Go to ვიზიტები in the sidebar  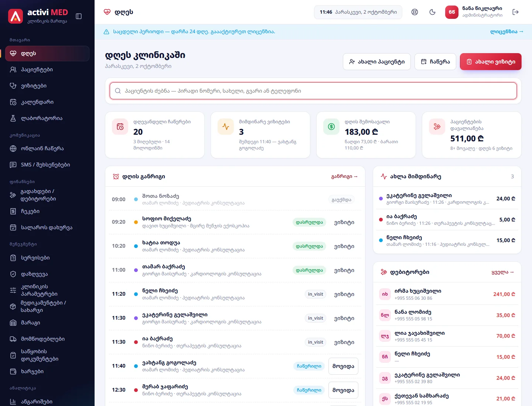pyautogui.click(x=47, y=86)
